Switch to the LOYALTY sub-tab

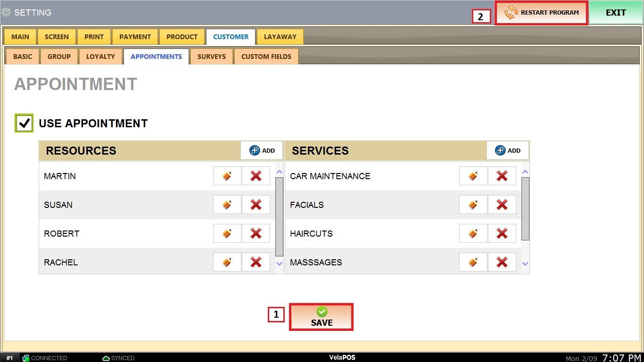pyautogui.click(x=100, y=57)
